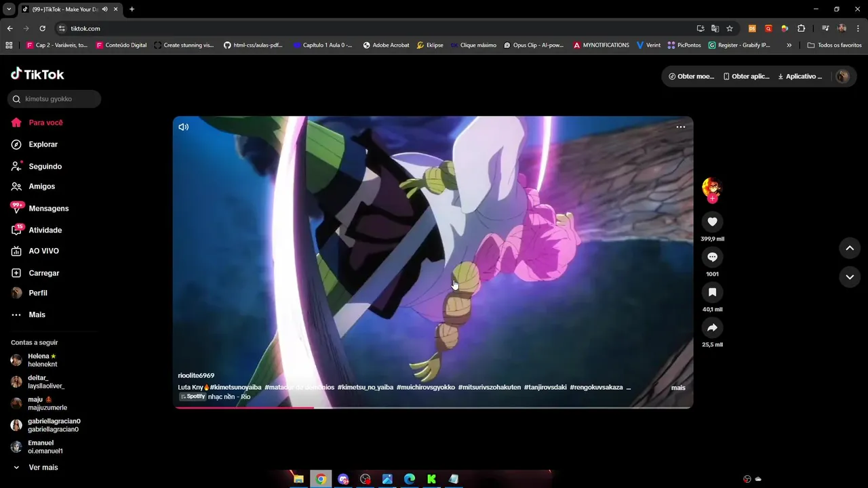Open the #muichirovsgyokko hashtag
868x488 pixels.
[x=425, y=387]
